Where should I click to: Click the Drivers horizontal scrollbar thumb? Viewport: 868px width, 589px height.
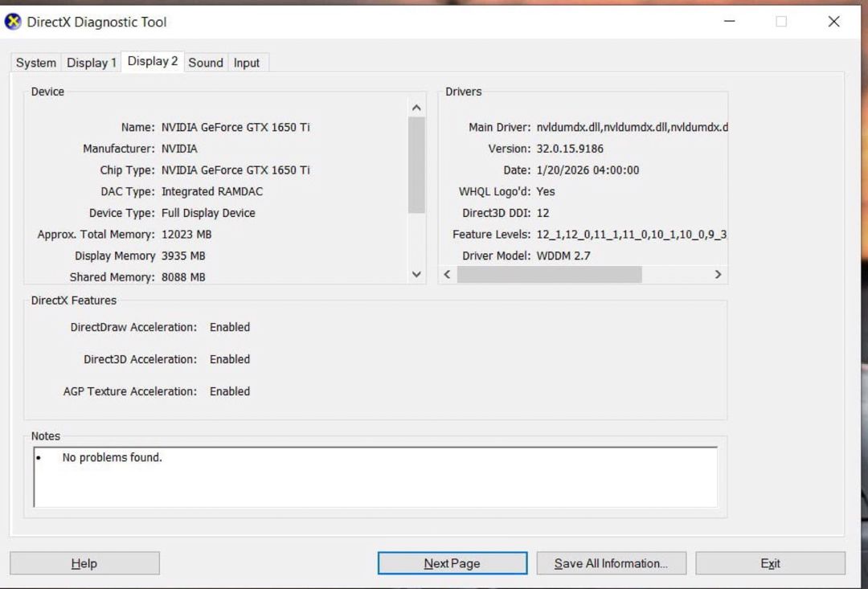pyautogui.click(x=549, y=275)
